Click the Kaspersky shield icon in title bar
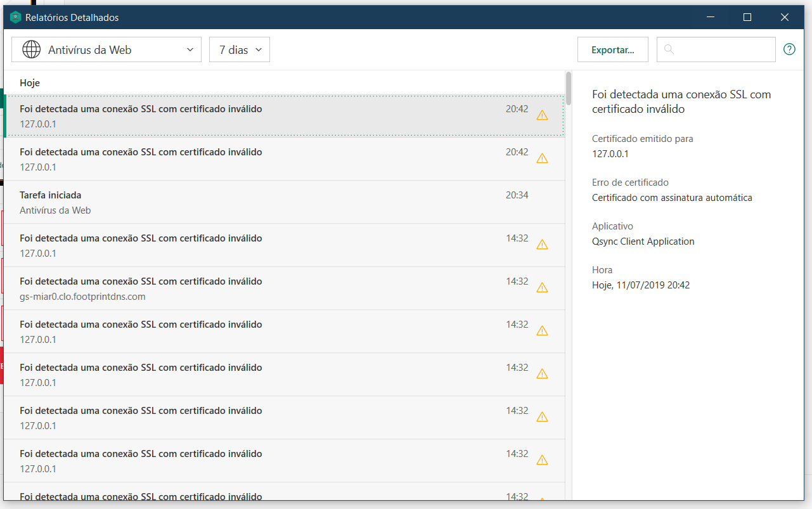The image size is (812, 509). point(16,18)
